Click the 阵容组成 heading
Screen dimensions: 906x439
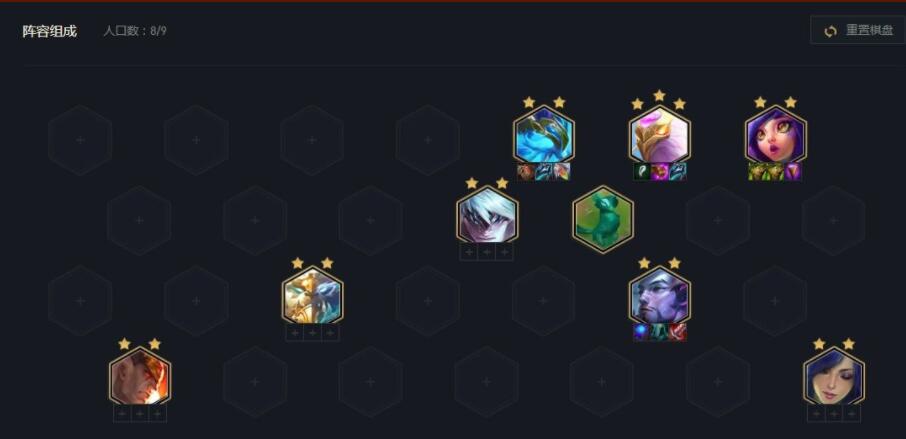click(x=50, y=31)
